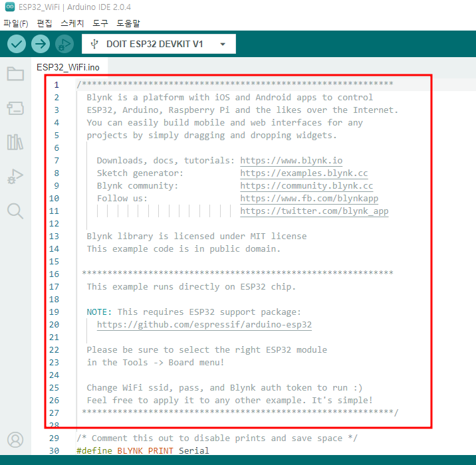Click the text 'in the Tools -> Board menu!'
The width and height of the screenshot is (476, 465).
(x=156, y=363)
